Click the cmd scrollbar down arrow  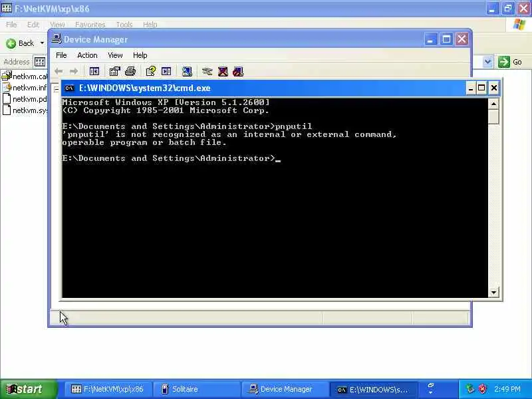coord(493,292)
